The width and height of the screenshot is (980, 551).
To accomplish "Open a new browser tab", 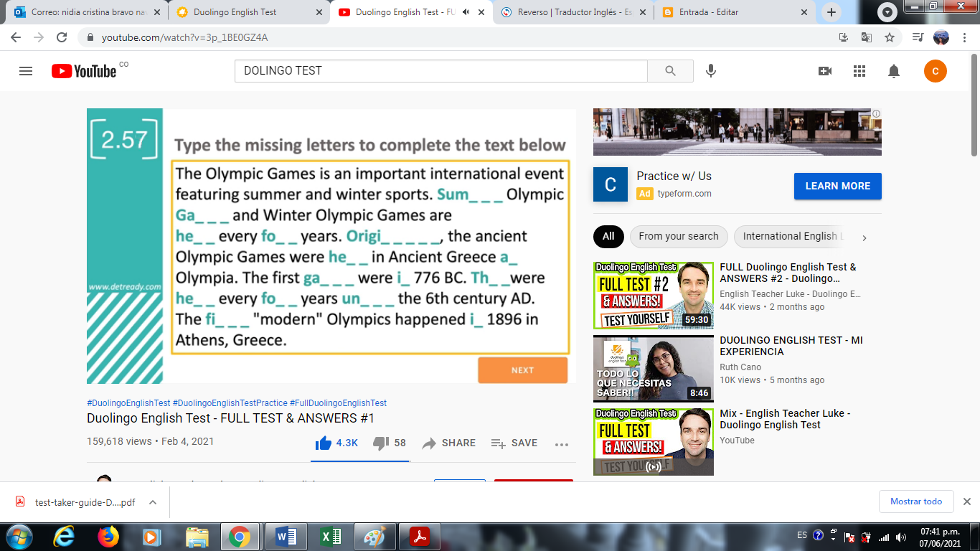I will (831, 12).
